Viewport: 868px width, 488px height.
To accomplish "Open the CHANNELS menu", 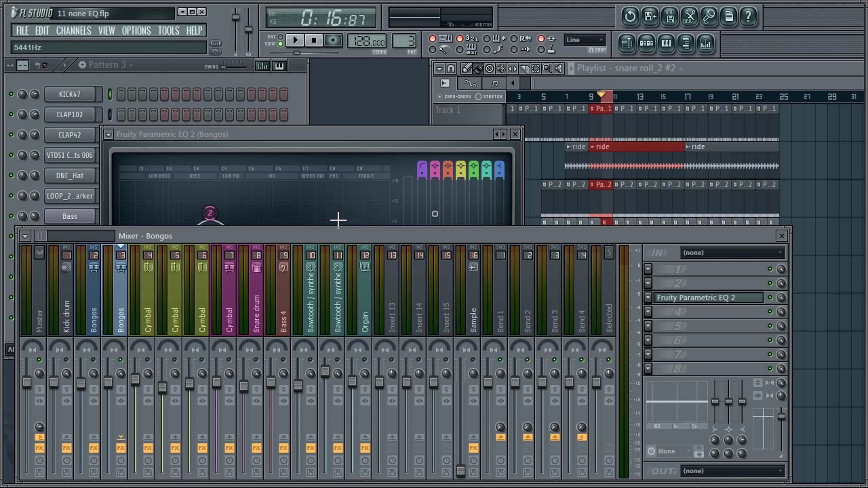I will pyautogui.click(x=74, y=31).
